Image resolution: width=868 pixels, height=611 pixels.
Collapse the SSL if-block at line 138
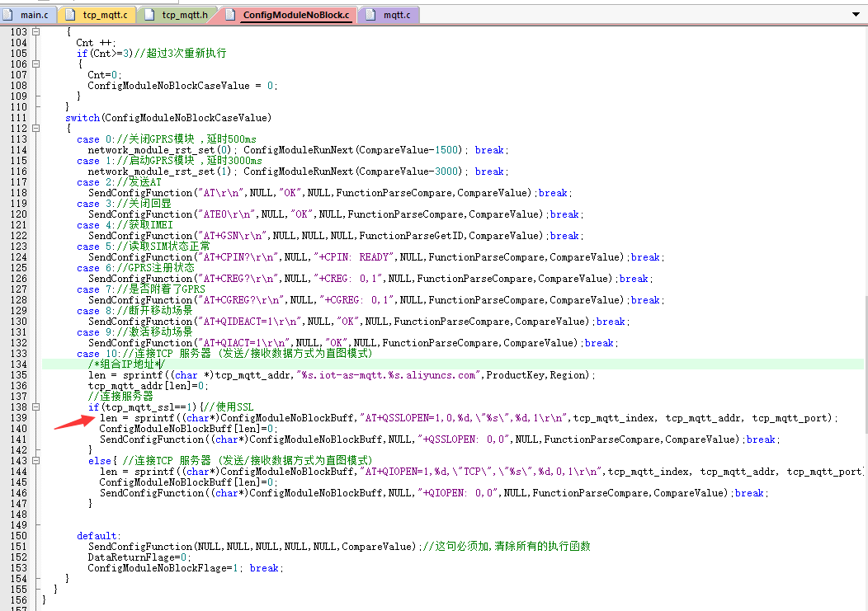pos(34,407)
